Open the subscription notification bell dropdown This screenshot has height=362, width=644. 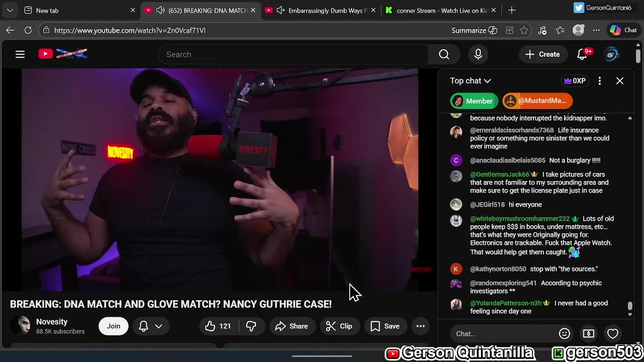[x=150, y=326]
